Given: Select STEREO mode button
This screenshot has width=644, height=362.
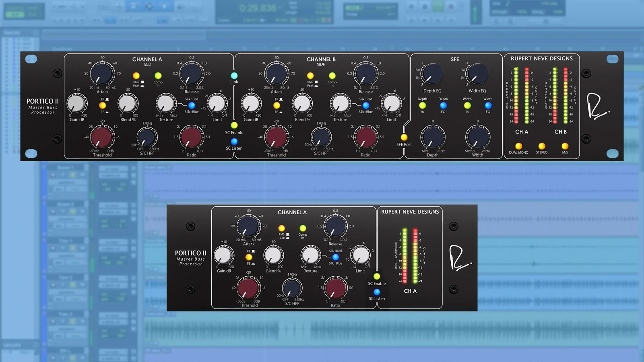Looking at the screenshot, I should pyautogui.click(x=542, y=146).
